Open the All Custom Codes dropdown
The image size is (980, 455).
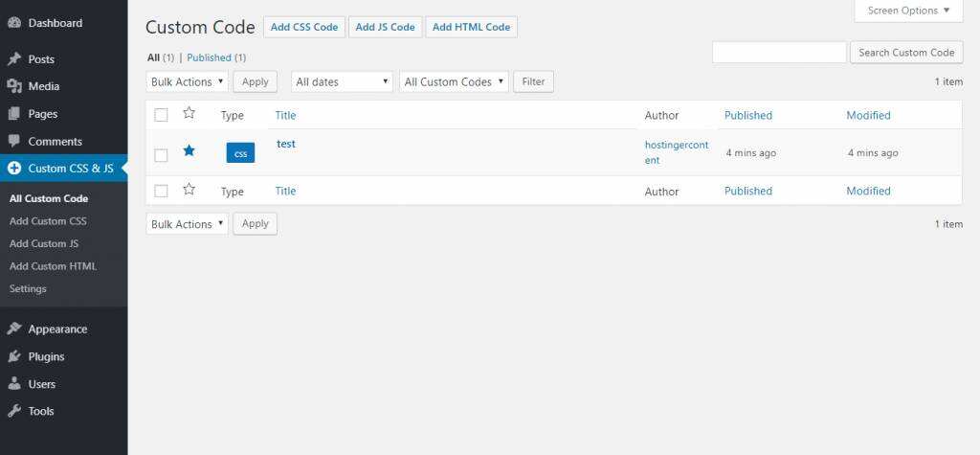[x=453, y=82]
